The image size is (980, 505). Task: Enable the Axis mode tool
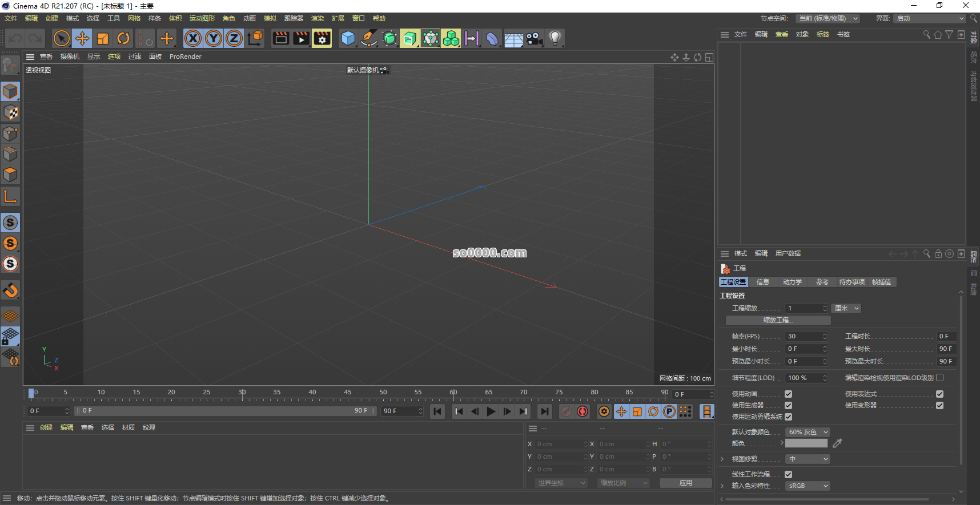[x=10, y=196]
